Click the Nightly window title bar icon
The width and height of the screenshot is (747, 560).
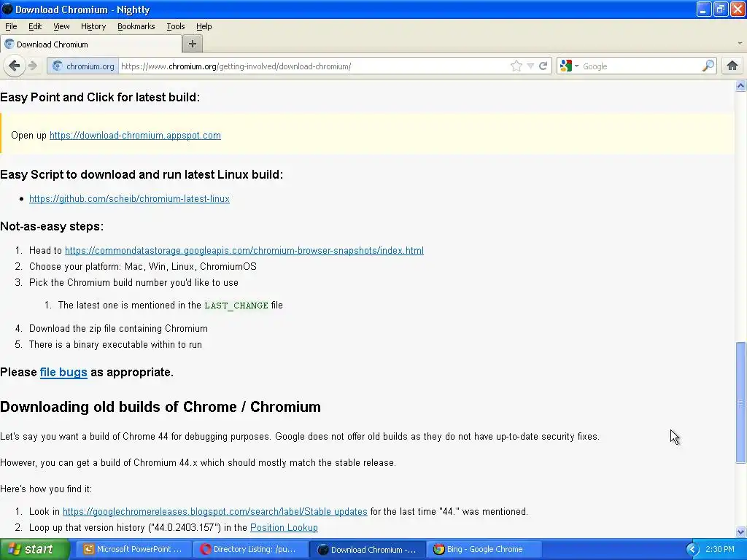pos(7,9)
